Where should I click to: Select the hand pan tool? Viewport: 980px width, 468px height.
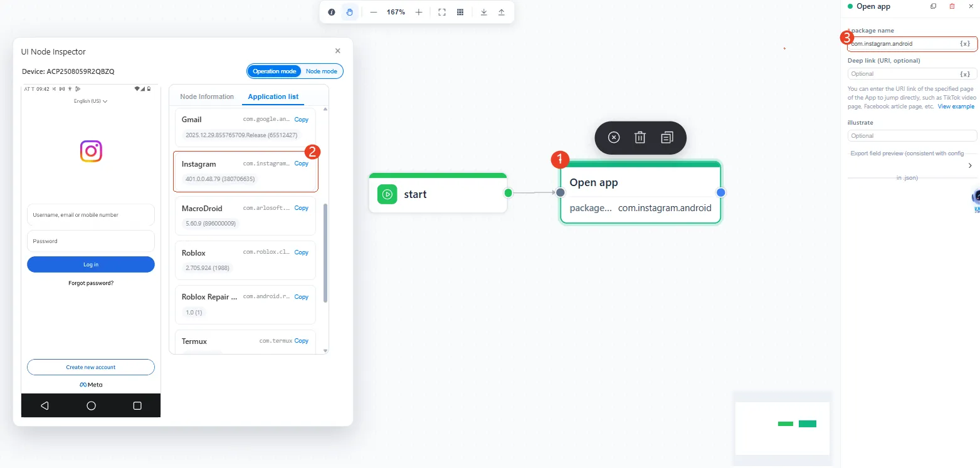350,12
